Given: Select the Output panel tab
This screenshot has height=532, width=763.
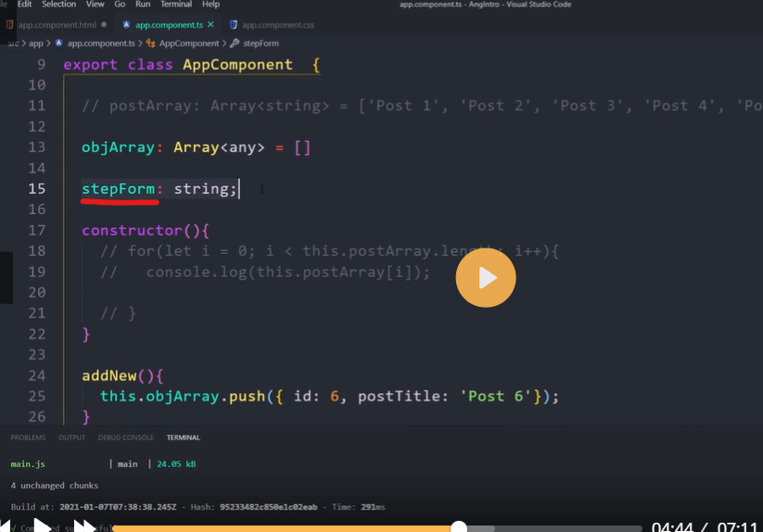Looking at the screenshot, I should (x=71, y=437).
